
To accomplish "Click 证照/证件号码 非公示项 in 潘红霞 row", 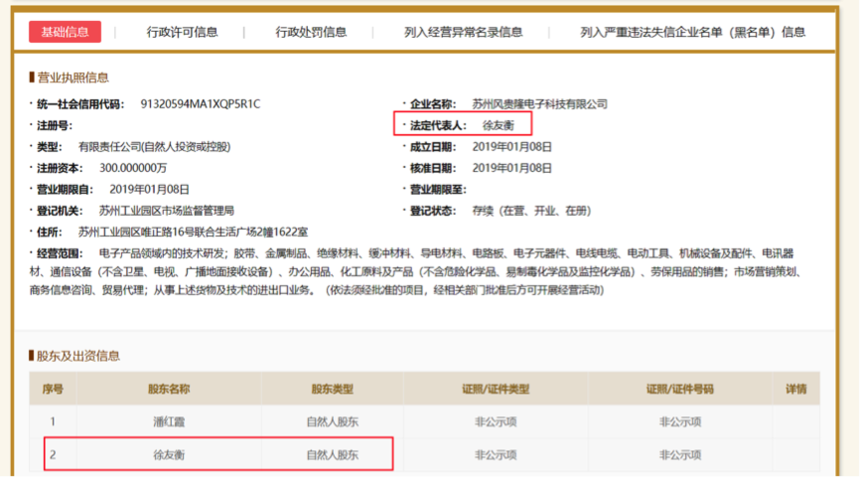I will (680, 422).
